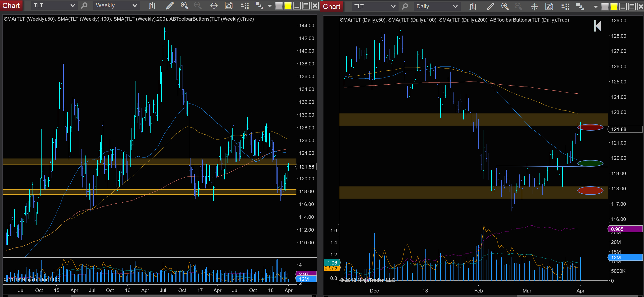
Task: Open the strategies icon in Weekly chart
Action: pos(259,5)
